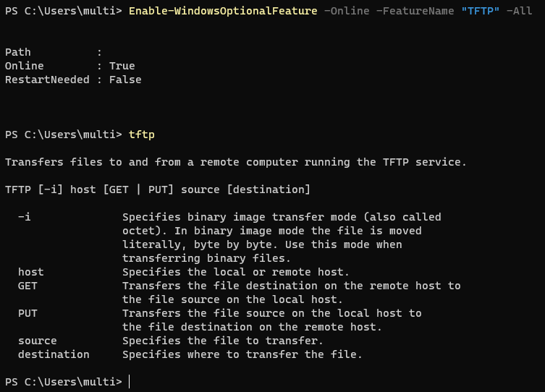545x392 pixels.
Task: Click the -i option in help list
Action: [x=25, y=217]
